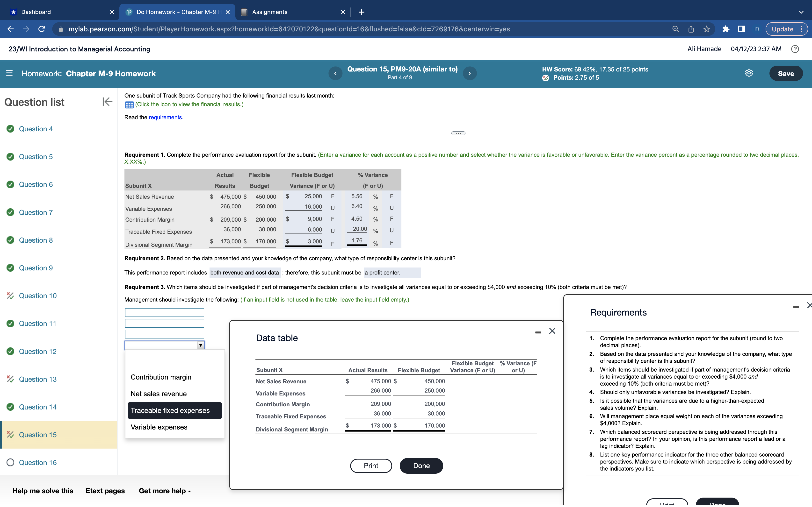
Task: Go to the previous question arrow
Action: pyautogui.click(x=335, y=73)
